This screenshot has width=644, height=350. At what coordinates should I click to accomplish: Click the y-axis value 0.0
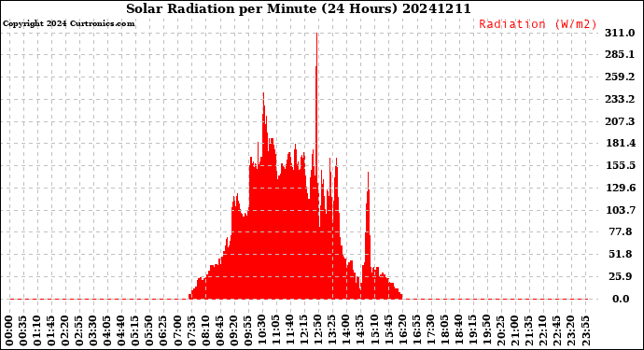point(621,299)
